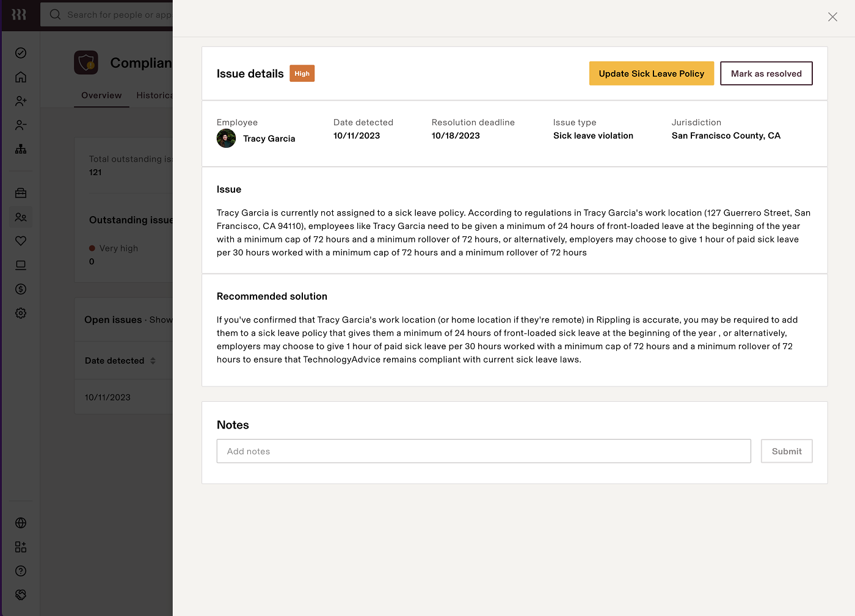Select the people group icon in sidebar
The height and width of the screenshot is (616, 855).
pos(21,217)
